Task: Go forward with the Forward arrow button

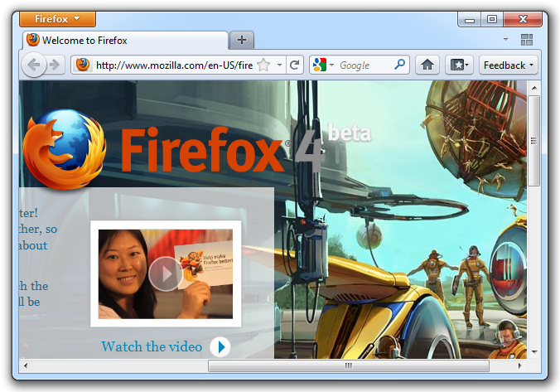Action: coord(55,65)
